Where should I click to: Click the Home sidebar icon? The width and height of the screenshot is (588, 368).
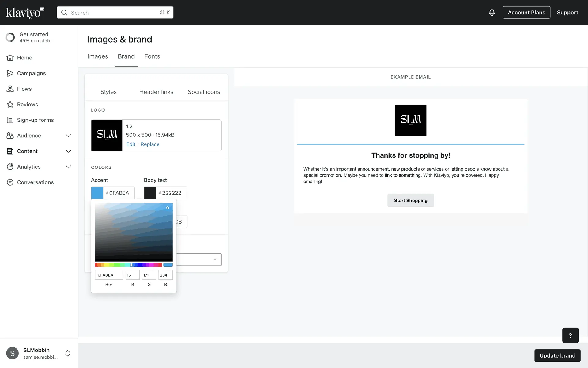pos(10,58)
